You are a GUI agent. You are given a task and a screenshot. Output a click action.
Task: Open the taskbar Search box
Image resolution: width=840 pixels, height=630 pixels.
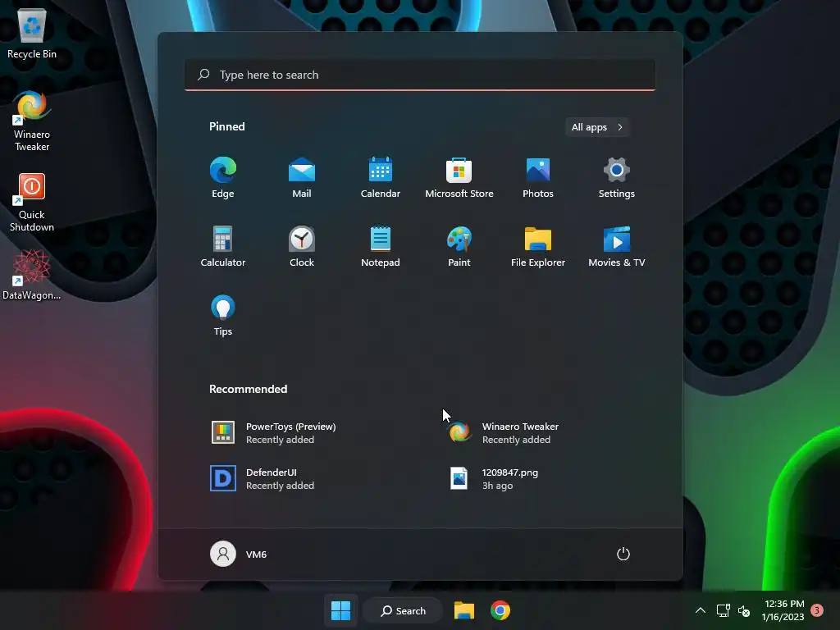point(403,610)
